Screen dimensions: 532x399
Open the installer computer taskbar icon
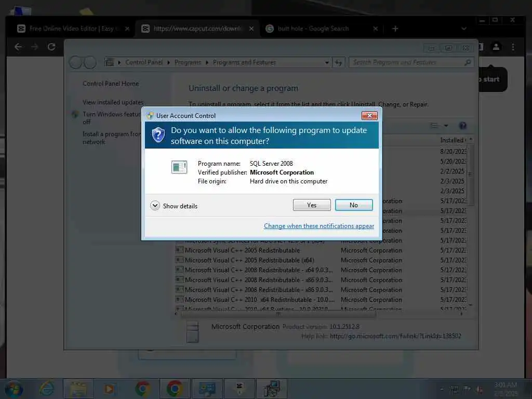[x=272, y=389]
